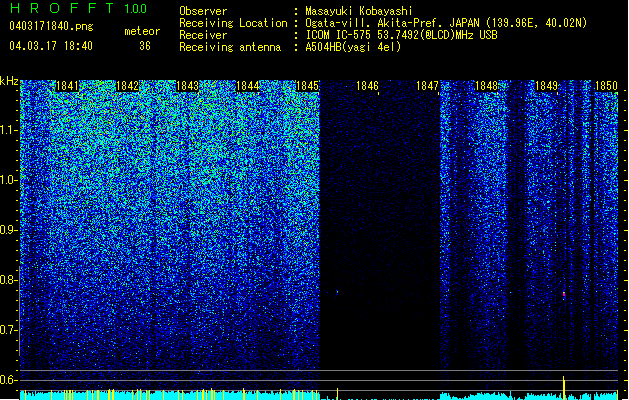
Task: Click the 0.7 kHz axis label
Action: coord(8,330)
